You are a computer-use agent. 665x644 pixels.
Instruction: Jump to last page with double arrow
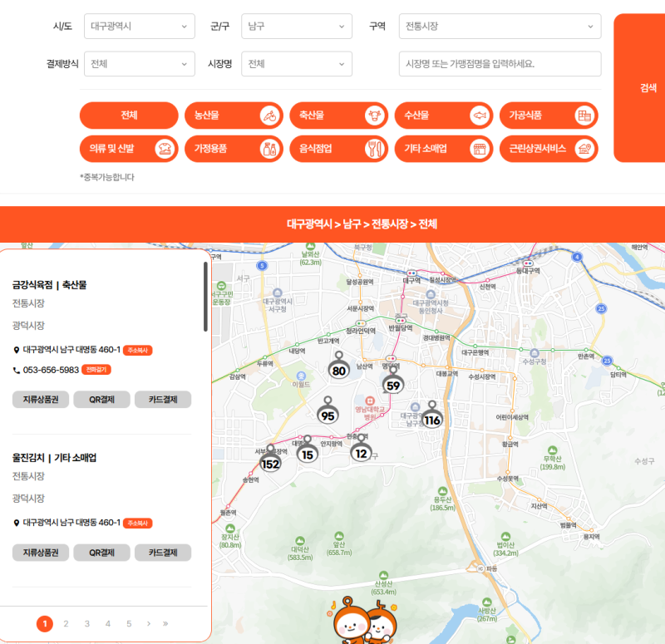pos(165,624)
